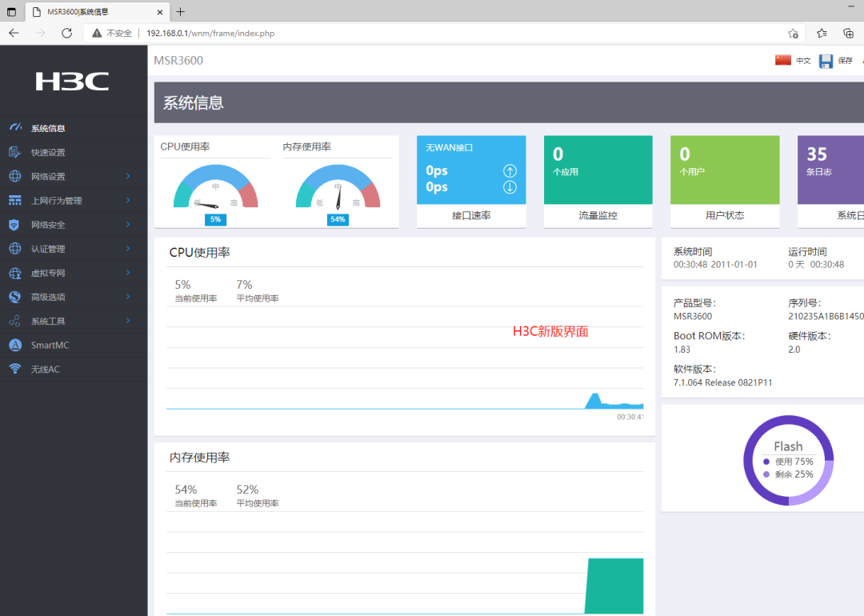Open the 系统信息 dashboard sidebar icon
Screen dimensions: 864x616
pyautogui.click(x=15, y=128)
